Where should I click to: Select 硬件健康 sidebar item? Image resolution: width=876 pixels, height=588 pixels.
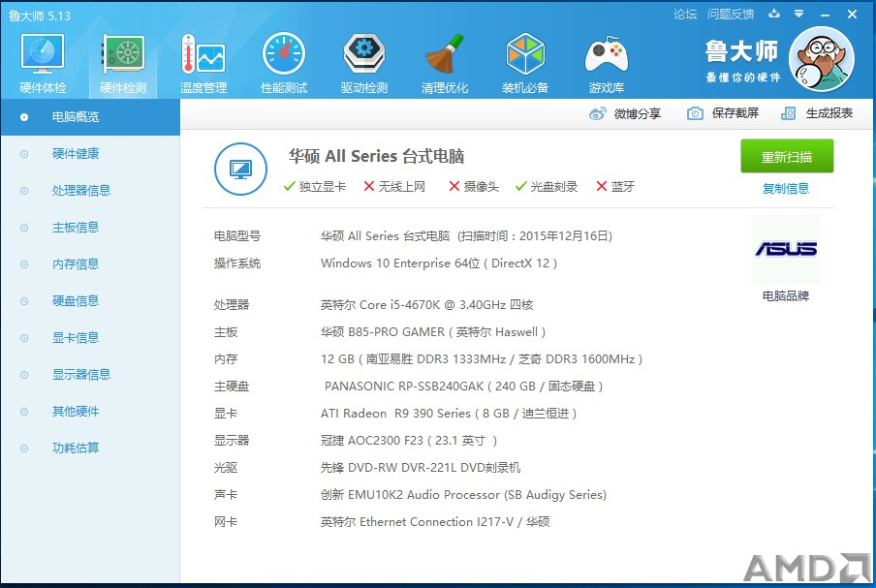[x=90, y=154]
